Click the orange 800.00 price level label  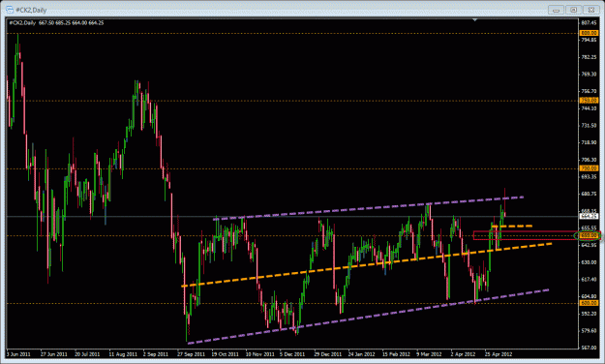[589, 33]
